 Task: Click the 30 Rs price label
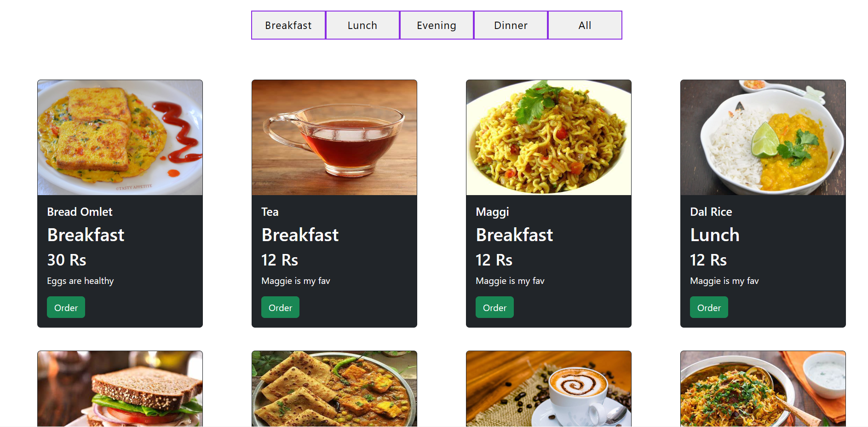tap(67, 260)
